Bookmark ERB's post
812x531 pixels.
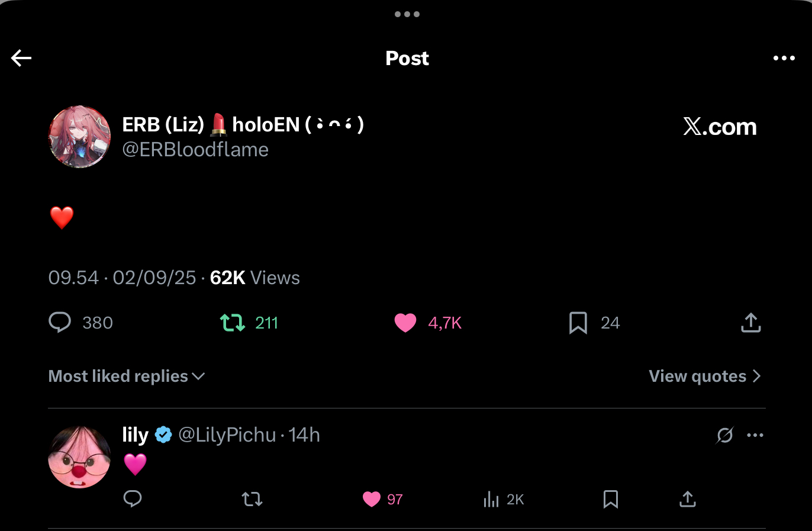point(578,323)
